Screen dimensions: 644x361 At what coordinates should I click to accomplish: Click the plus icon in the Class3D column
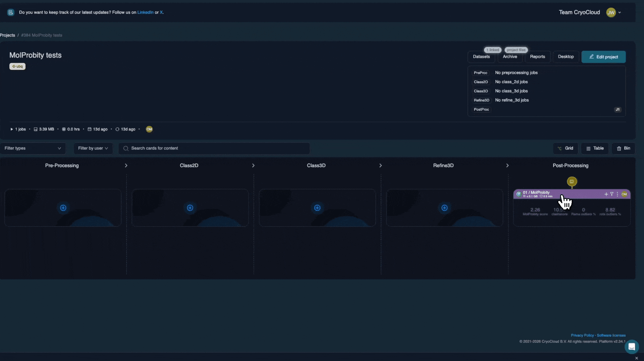tap(317, 208)
